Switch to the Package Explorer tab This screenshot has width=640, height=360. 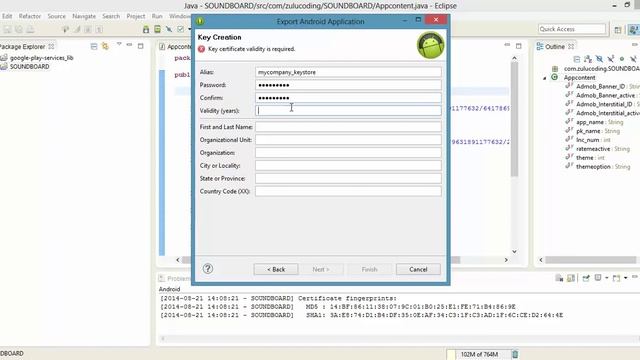(27, 47)
